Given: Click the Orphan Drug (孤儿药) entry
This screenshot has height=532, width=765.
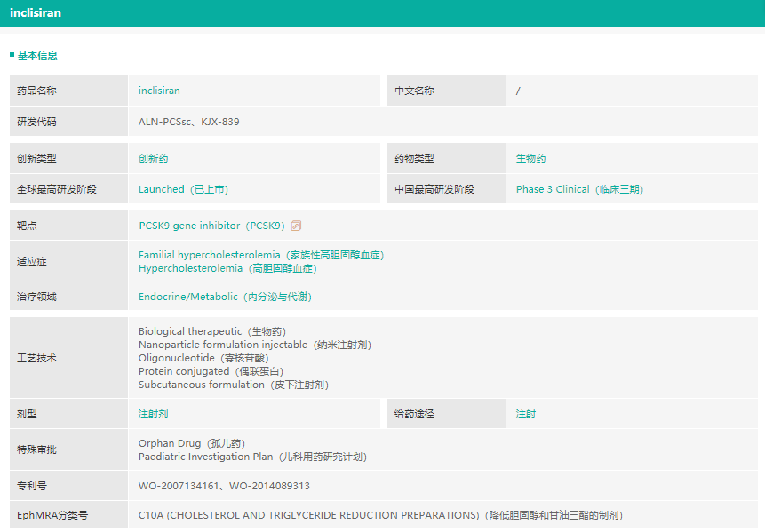Looking at the screenshot, I should click(x=191, y=443).
